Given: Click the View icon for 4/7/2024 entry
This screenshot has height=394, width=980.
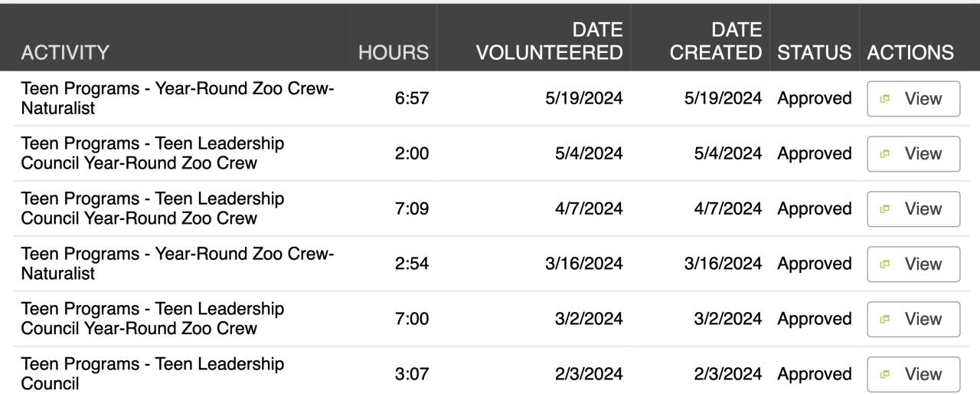Looking at the screenshot, I should pyautogui.click(x=885, y=209).
